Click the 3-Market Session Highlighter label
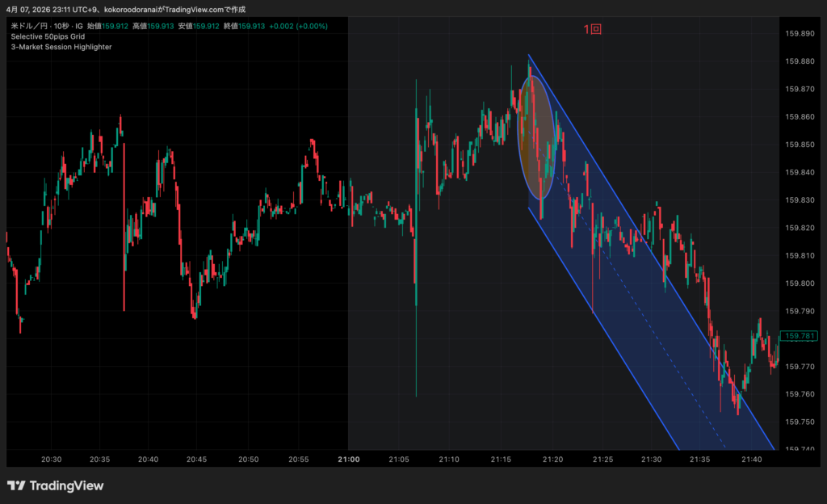This screenshot has width=827, height=504. pyautogui.click(x=61, y=47)
